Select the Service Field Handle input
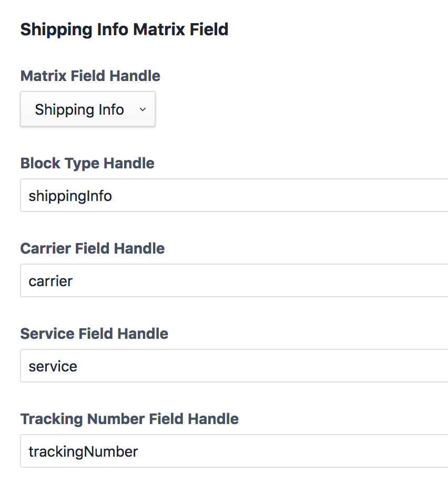Image resolution: width=448 pixels, height=483 pixels. click(x=234, y=366)
